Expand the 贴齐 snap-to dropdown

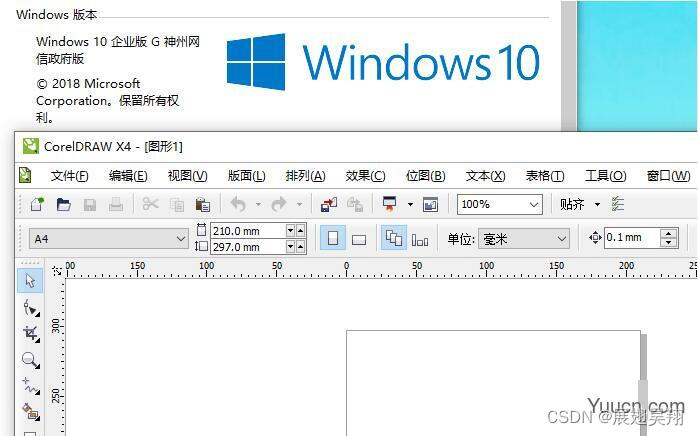(x=597, y=204)
